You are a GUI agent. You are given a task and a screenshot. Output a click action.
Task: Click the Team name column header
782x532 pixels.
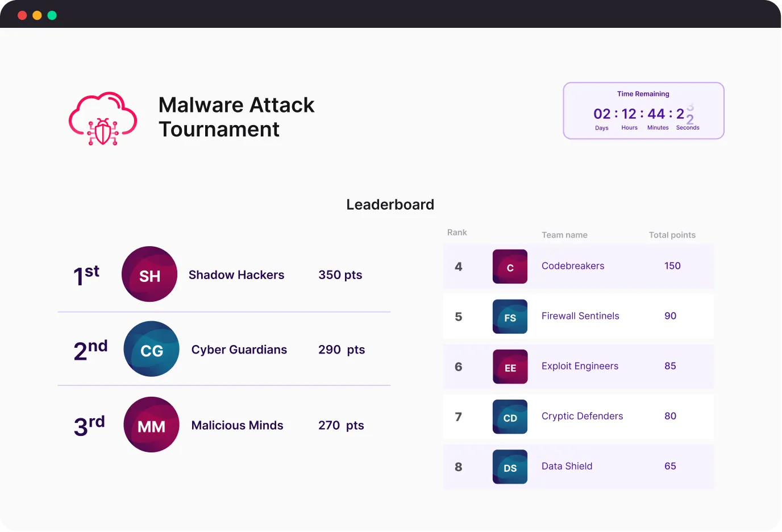tap(564, 235)
